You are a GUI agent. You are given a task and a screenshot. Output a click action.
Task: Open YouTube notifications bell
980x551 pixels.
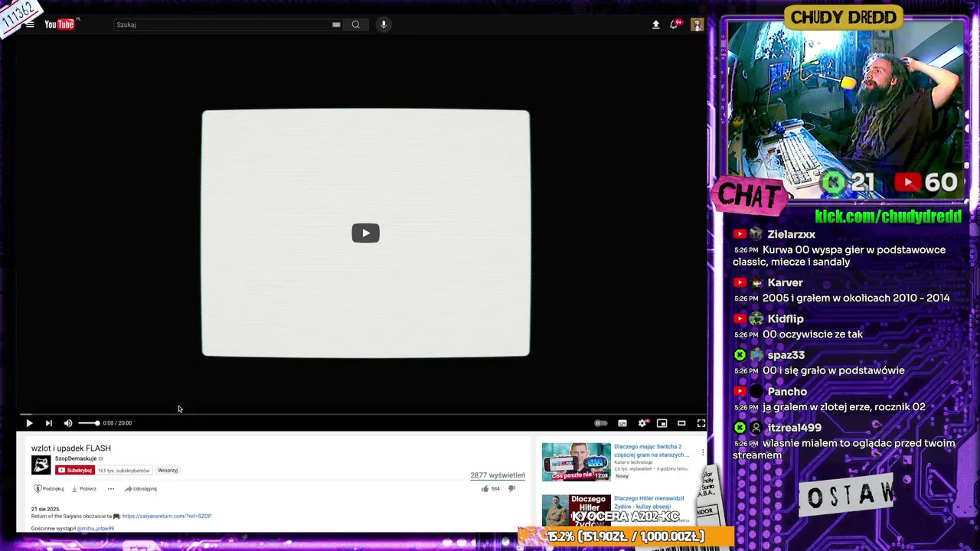(675, 24)
